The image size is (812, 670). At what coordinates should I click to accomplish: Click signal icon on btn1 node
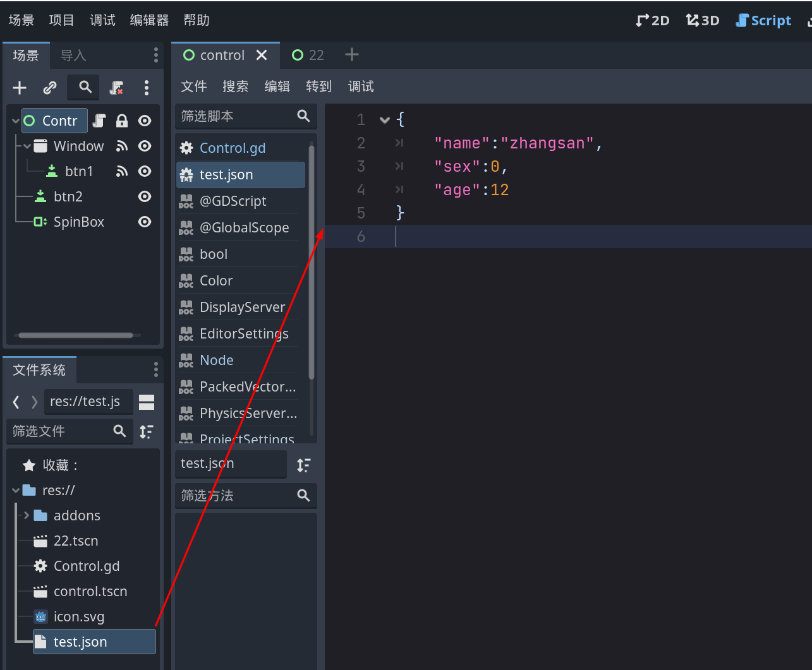122,171
